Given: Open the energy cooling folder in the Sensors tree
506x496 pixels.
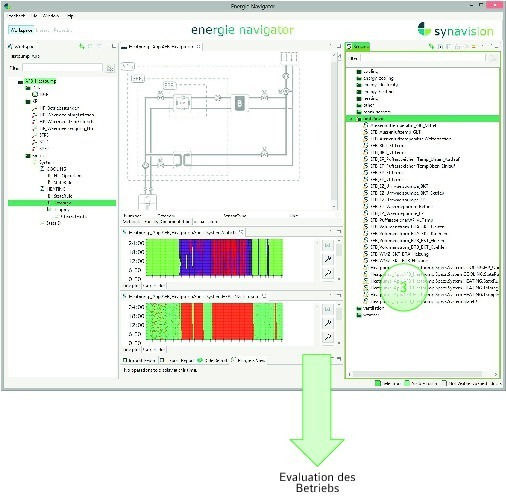Looking at the screenshot, I should [375, 78].
